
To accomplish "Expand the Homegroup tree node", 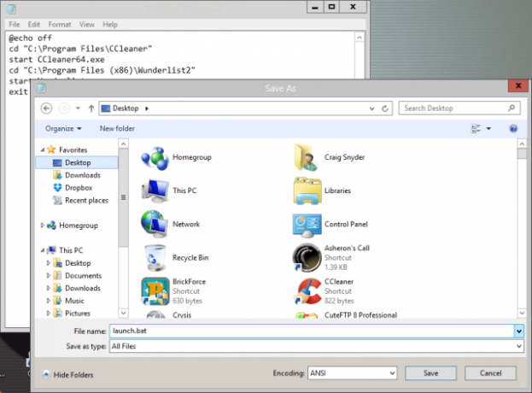I will point(43,225).
